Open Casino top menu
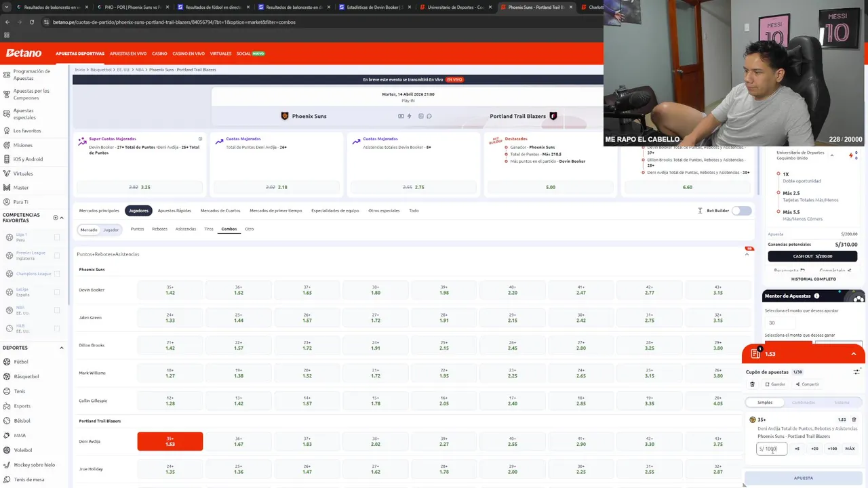This screenshot has width=868, height=488. click(159, 54)
